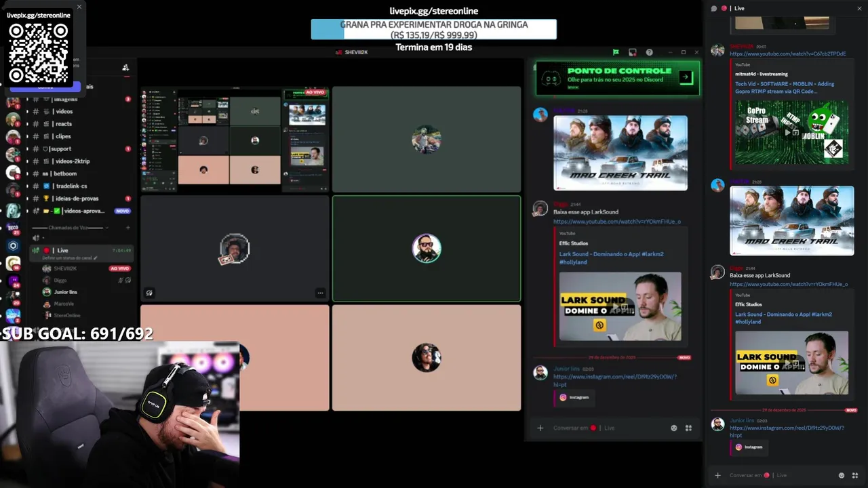Open YouTube link under Baixa esse app in Discord
The width and height of the screenshot is (868, 488).
pos(617,222)
